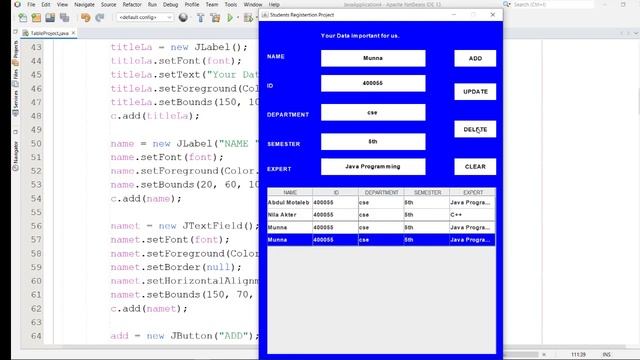Open the Profile menu in NetBeans

point(192,4)
